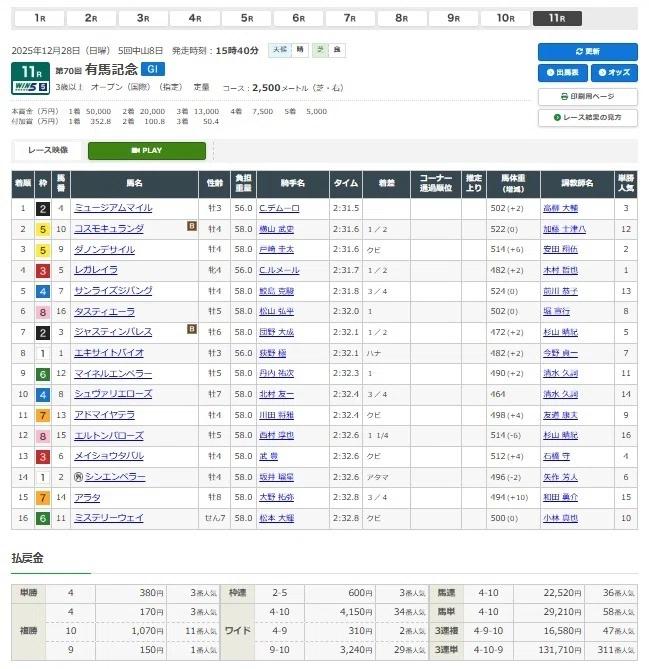649x669 pixels.
Task: Switch to the 2R tab
Action: coord(91,18)
